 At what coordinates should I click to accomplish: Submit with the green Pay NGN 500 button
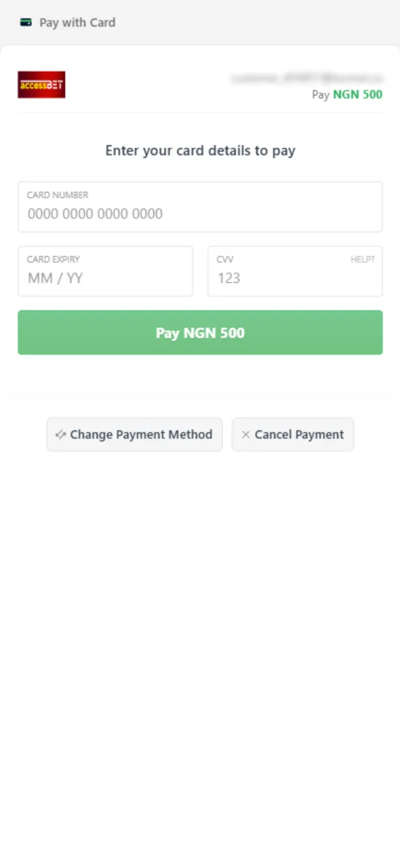pyautogui.click(x=200, y=332)
